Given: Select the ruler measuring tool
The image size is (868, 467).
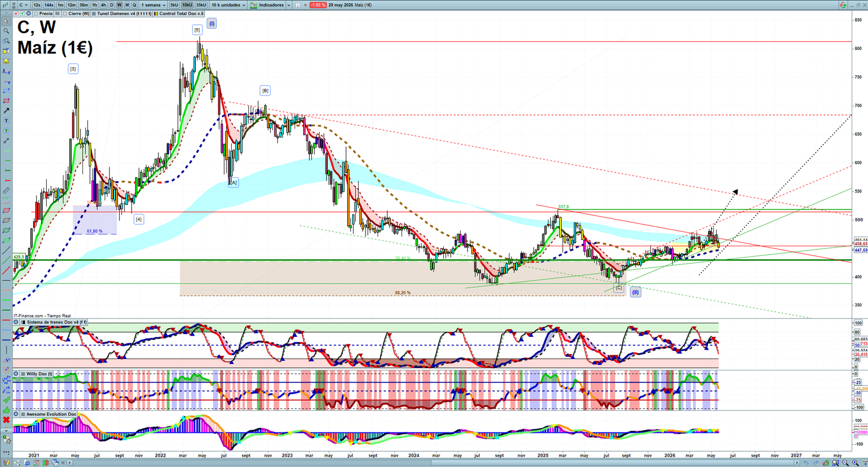Looking at the screenshot, I should [6, 190].
